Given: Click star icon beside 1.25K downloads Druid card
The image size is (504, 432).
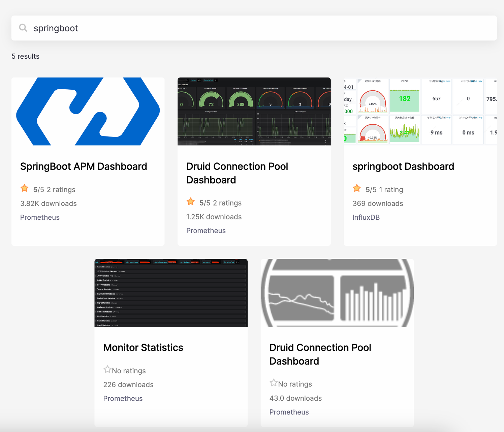Looking at the screenshot, I should 191,202.
